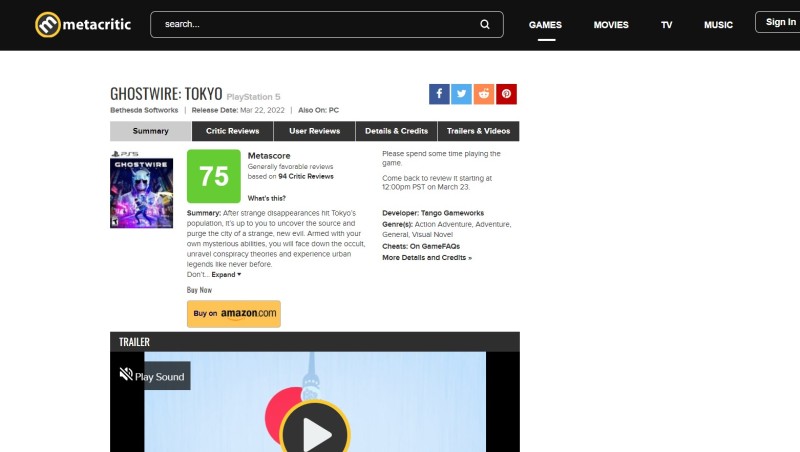Open the Also On PC link
Screen dimensions: 800x452
pos(334,110)
